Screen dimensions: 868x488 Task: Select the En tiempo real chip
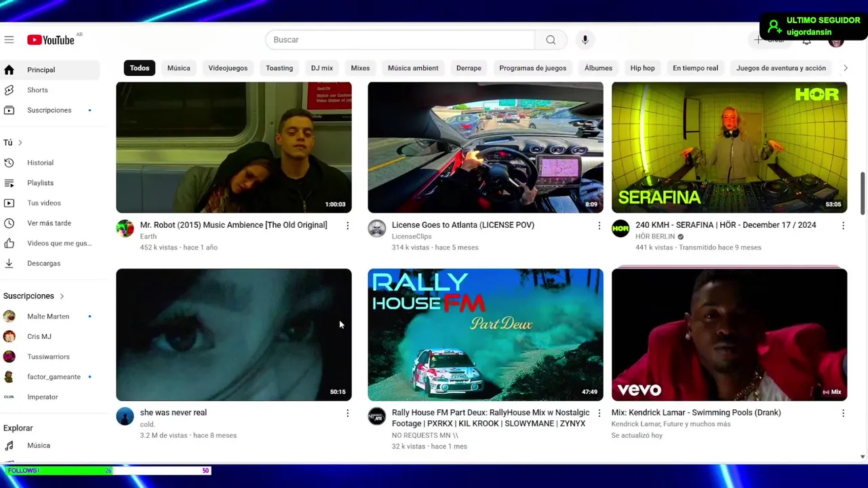(695, 68)
